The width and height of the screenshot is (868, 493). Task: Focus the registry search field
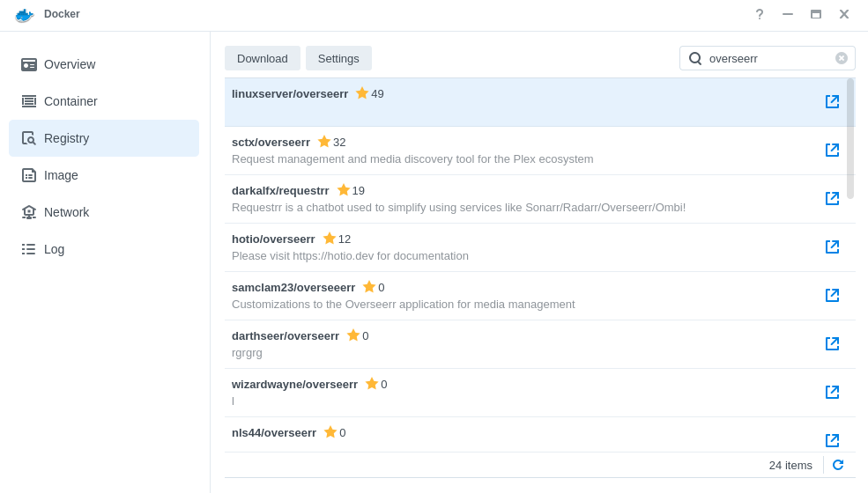[x=769, y=58]
